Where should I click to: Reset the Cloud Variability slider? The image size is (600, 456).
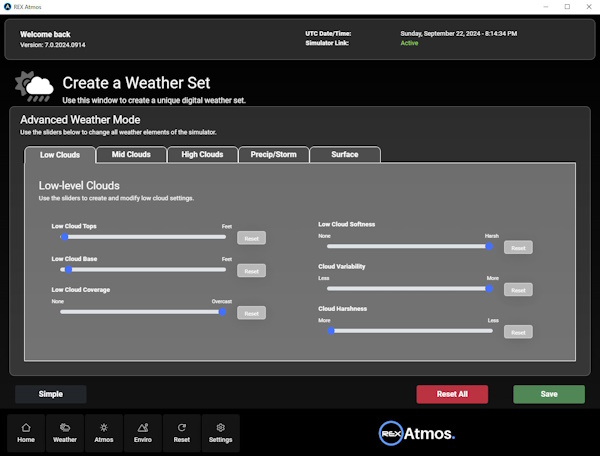[518, 290]
